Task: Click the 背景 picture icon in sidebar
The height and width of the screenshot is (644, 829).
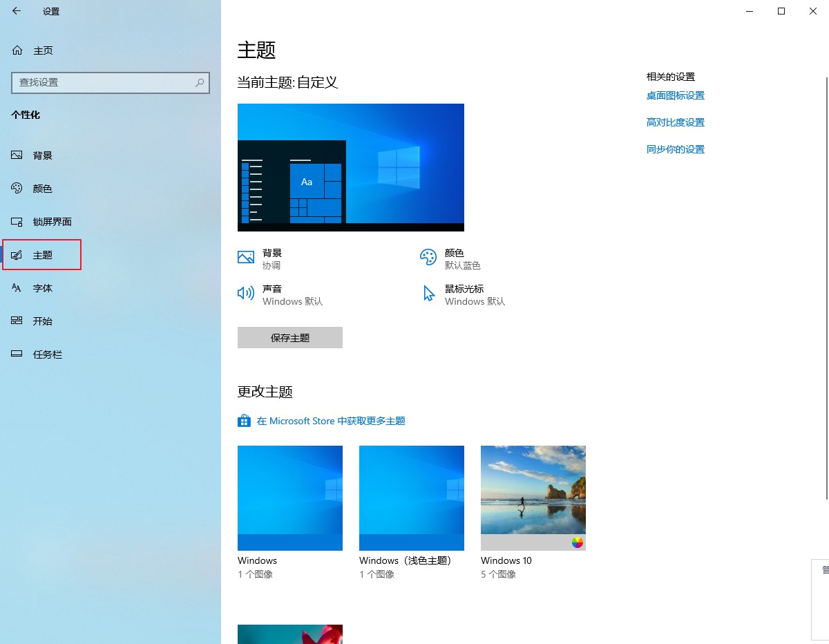Action: (17, 155)
